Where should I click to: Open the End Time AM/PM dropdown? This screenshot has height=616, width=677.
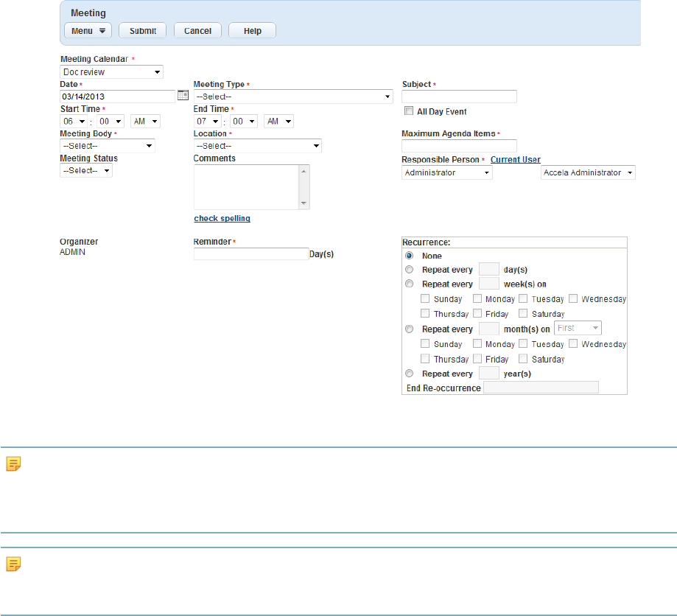[x=279, y=122]
